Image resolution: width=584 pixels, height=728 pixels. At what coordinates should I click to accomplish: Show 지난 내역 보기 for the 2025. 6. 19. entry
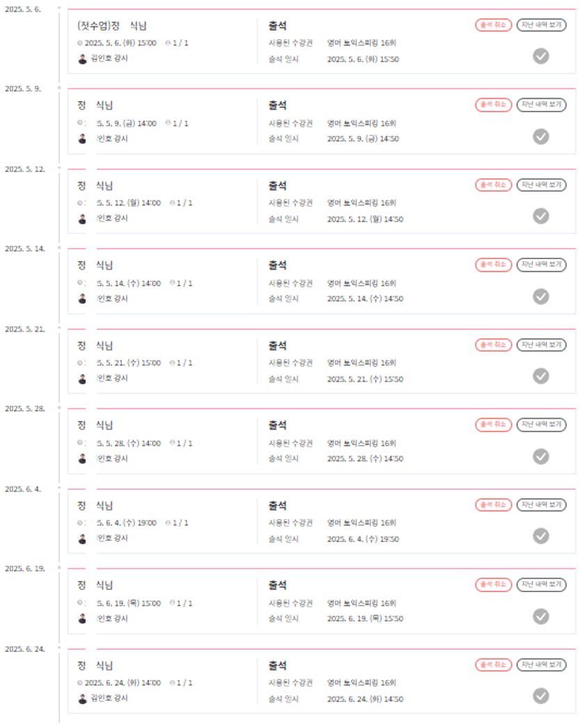click(541, 584)
